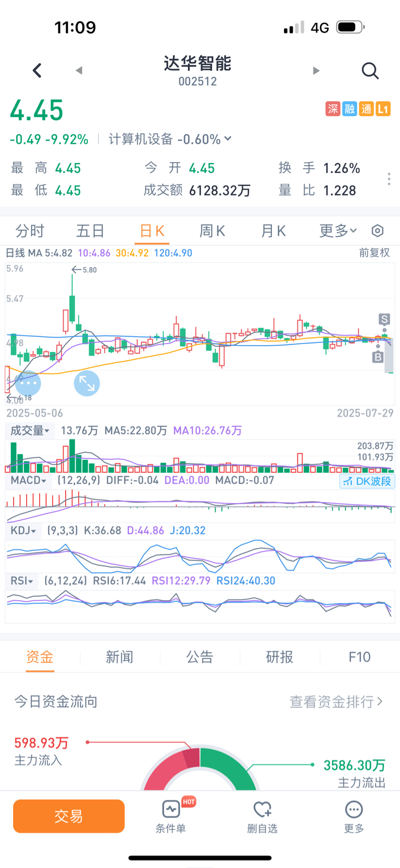Tap the S sell marker on chart
This screenshot has width=400, height=868.
(x=384, y=319)
